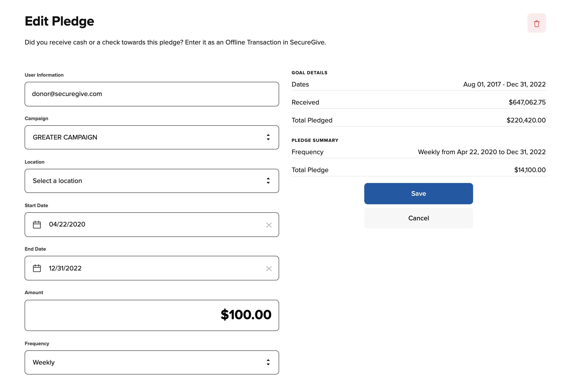
Task: Click the User Information field label
Action: [x=44, y=75]
